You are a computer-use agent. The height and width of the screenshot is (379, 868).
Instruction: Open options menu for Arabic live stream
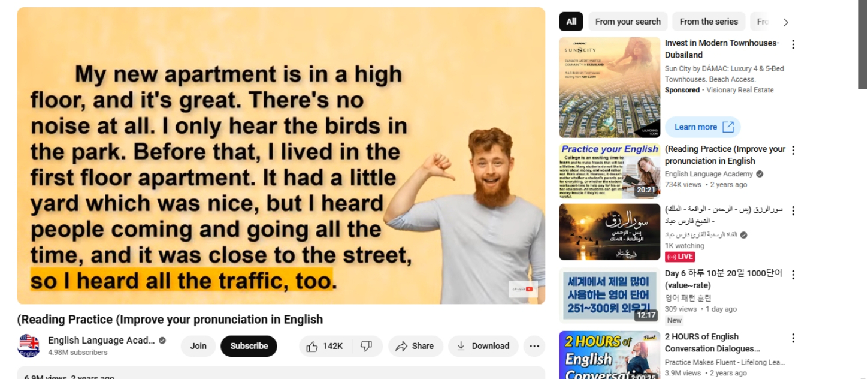tap(793, 211)
